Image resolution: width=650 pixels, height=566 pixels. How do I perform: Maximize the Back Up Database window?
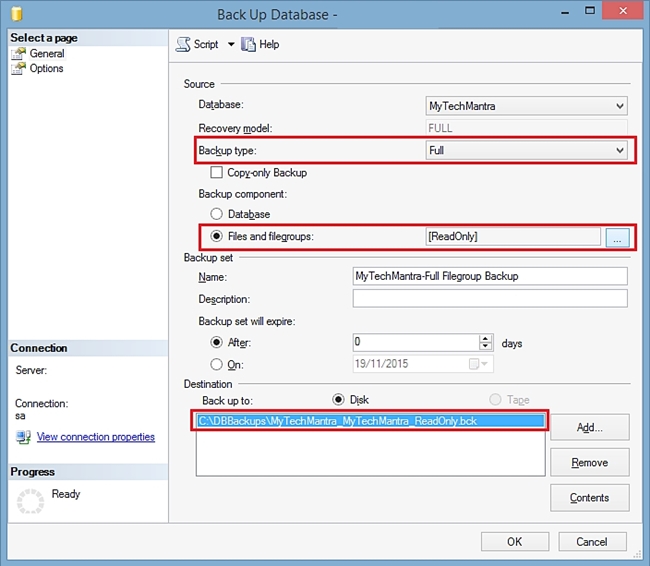click(589, 10)
